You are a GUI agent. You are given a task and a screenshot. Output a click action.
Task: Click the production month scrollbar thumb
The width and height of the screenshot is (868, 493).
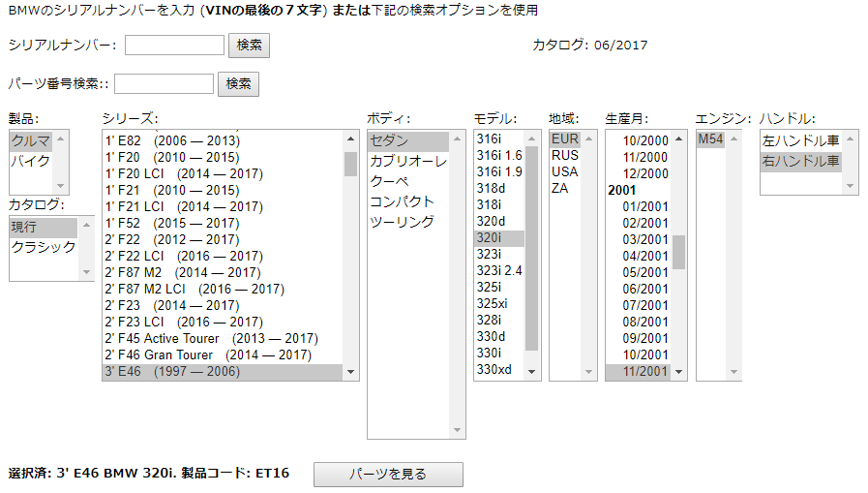pos(679,252)
